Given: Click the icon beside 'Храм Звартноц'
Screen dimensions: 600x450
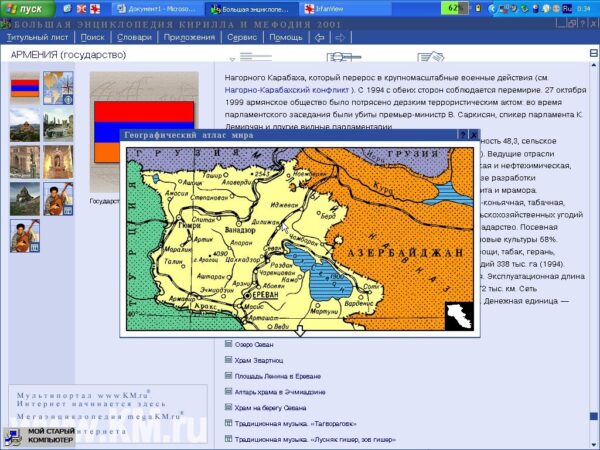Looking at the screenshot, I should click(229, 359).
